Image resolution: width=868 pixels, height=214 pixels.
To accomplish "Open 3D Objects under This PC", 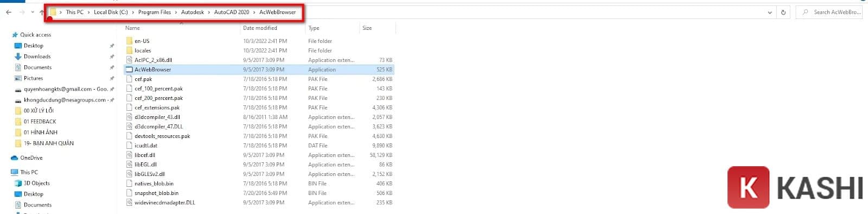I will point(36,183).
